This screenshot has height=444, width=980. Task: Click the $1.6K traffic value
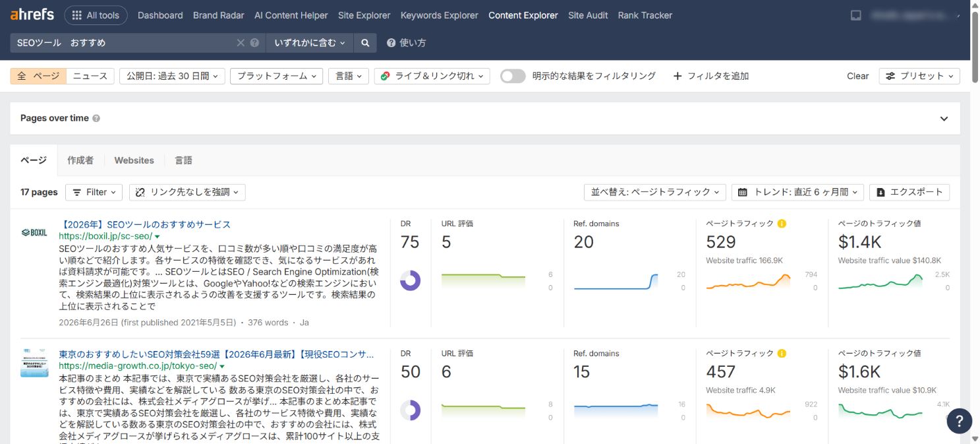[x=859, y=372]
